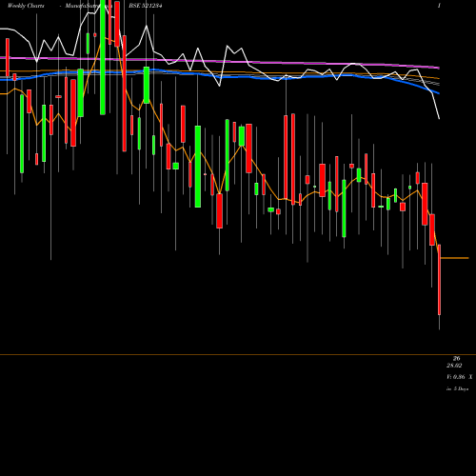476x476 pixels.
Task: Click the 'Weekly Charts' title text
Action: point(26,6)
